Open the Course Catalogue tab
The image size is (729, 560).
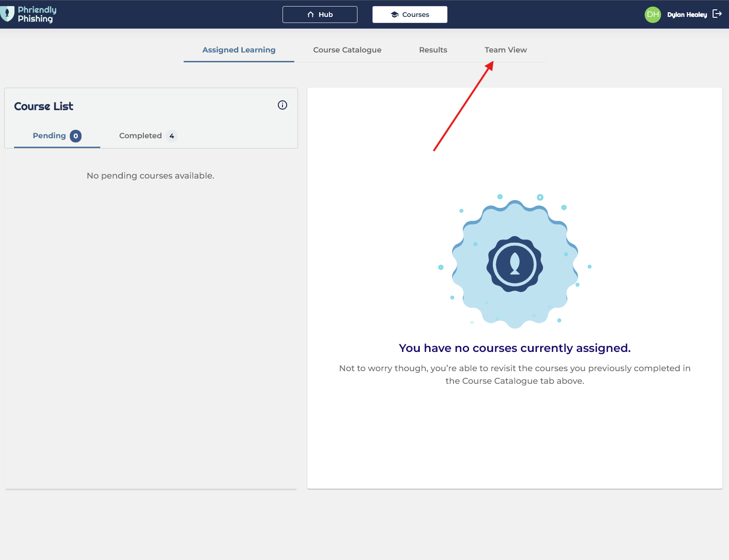(347, 50)
